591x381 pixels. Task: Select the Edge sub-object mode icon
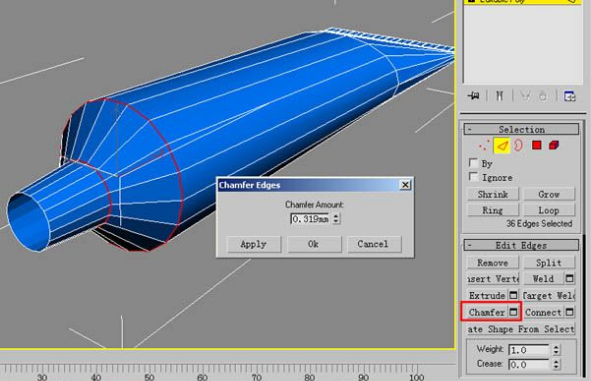coord(502,145)
